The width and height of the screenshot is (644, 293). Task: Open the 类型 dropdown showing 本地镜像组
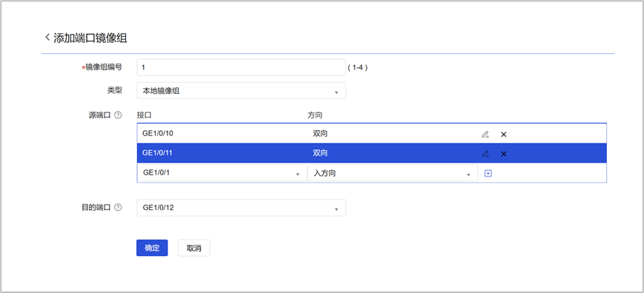(241, 91)
